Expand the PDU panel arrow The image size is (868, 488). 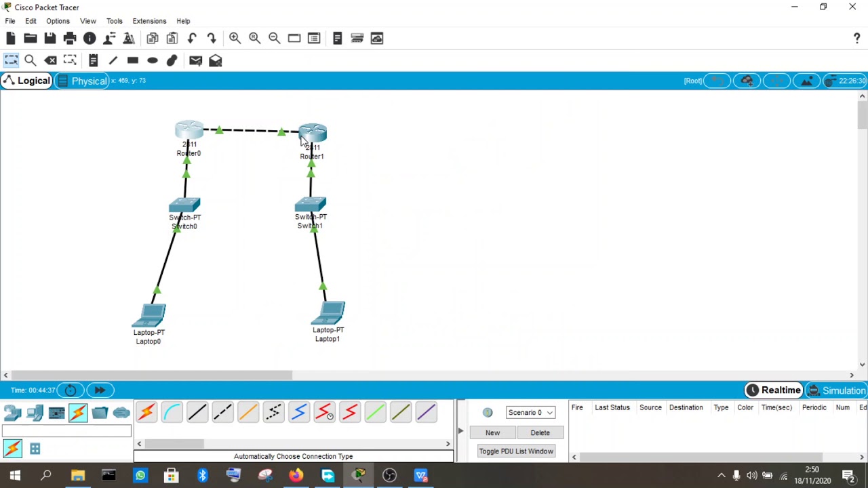(x=460, y=431)
